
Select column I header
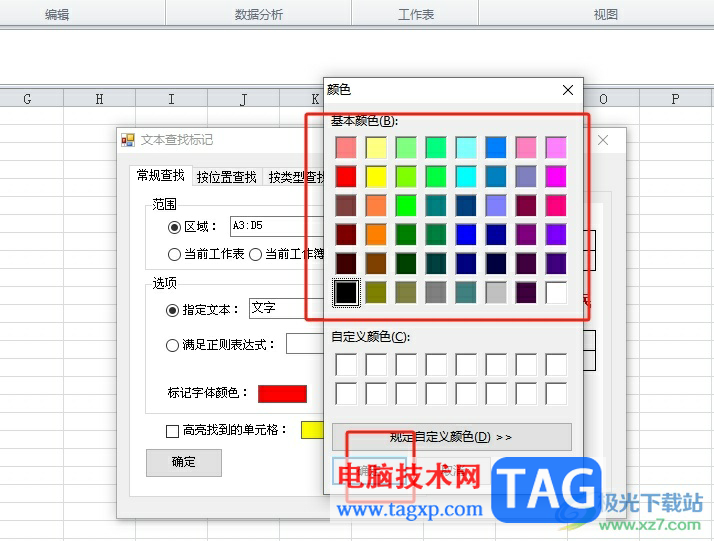pos(171,99)
